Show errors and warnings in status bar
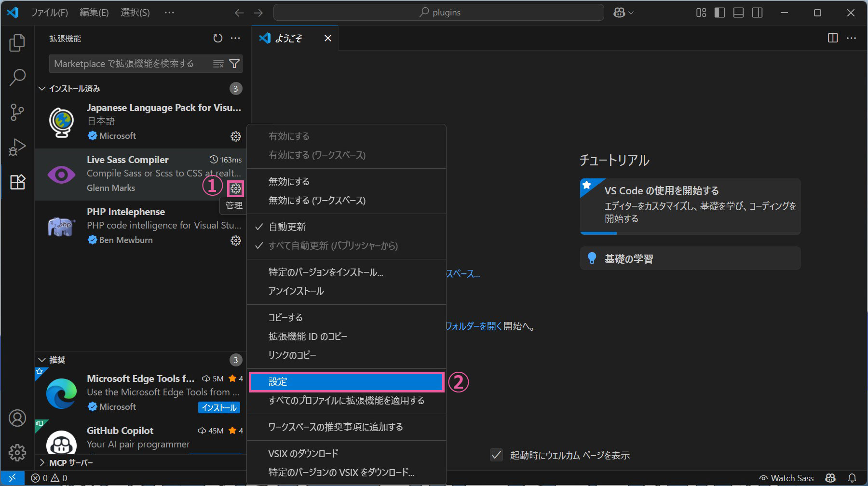Image resolution: width=868 pixels, height=486 pixels. (49, 478)
